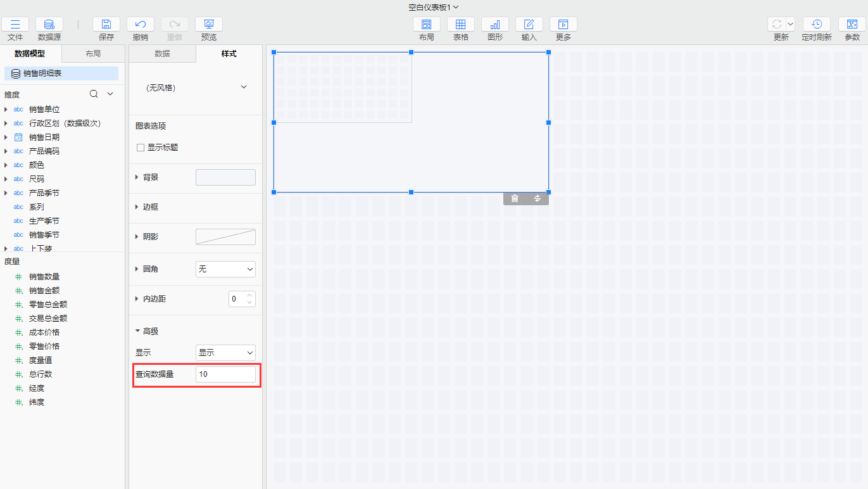The image size is (868, 489).
Task: Click the scheduled refresh (定时刷新) icon
Action: tap(817, 25)
